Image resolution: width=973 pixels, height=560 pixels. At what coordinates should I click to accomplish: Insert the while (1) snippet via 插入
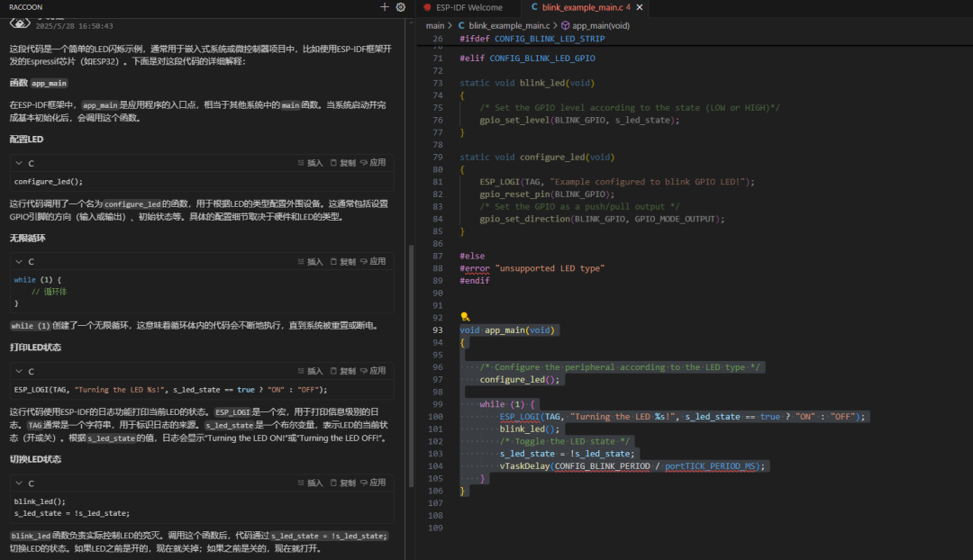[x=310, y=262]
